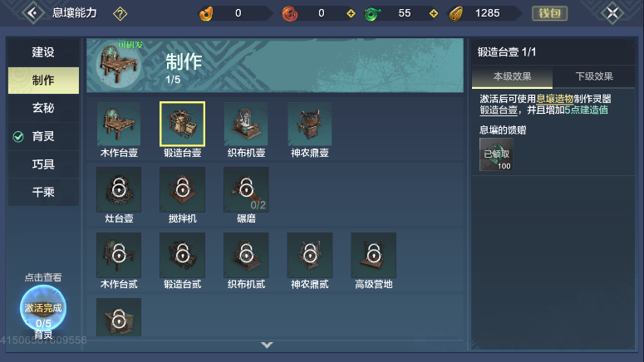Open the 息壤造物 highlighted link
Viewport: 644px width, 362px height.
(554, 99)
